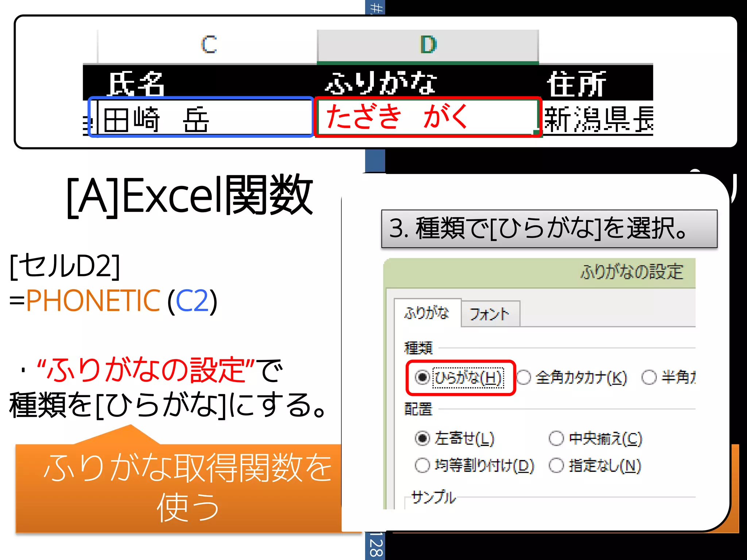Click the [A]Excel関数 heading
The image size is (747, 560).
pos(190,196)
